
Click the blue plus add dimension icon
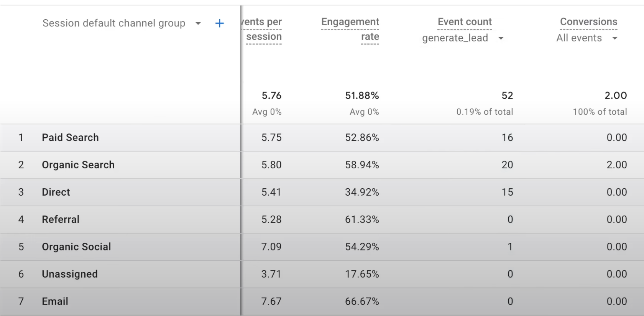[x=219, y=23]
